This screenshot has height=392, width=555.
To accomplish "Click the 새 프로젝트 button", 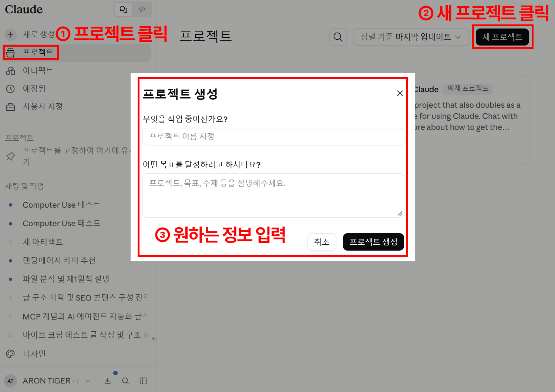I will click(502, 37).
